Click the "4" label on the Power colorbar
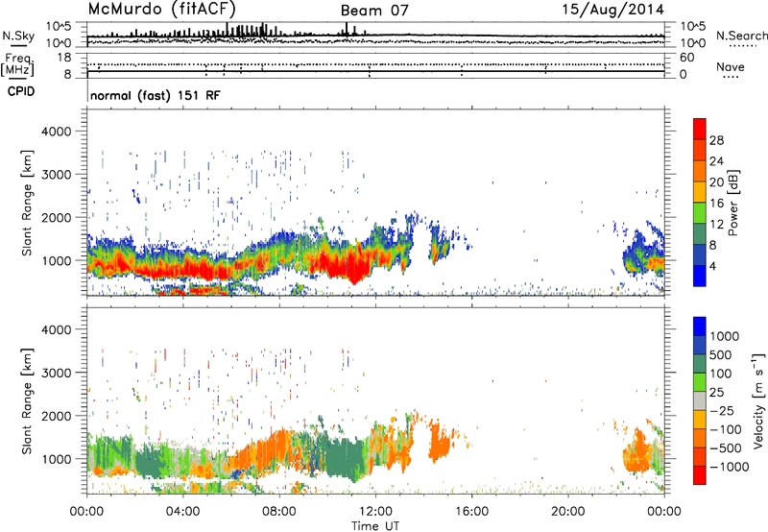This screenshot has width=768, height=532. click(712, 266)
